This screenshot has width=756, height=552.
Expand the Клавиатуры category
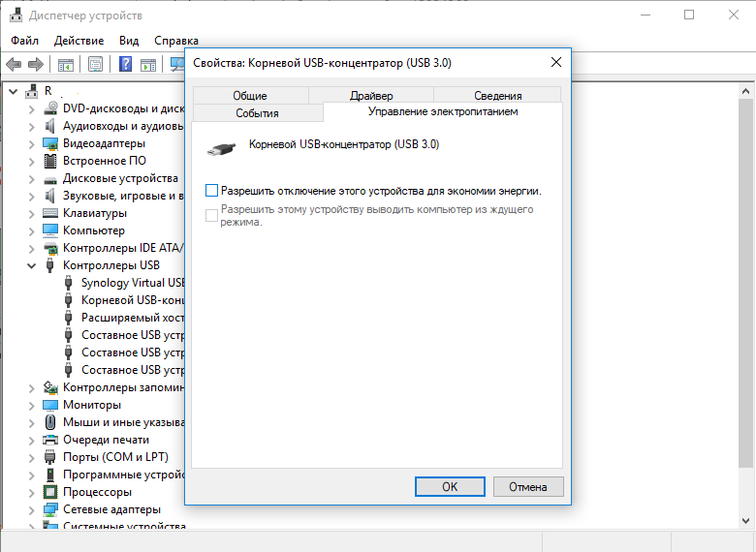pyautogui.click(x=31, y=214)
